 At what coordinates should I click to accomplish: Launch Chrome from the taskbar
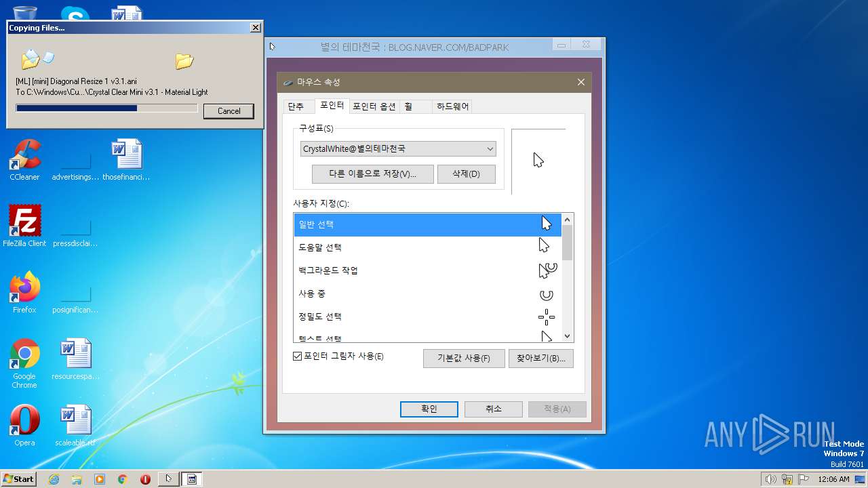pos(122,479)
